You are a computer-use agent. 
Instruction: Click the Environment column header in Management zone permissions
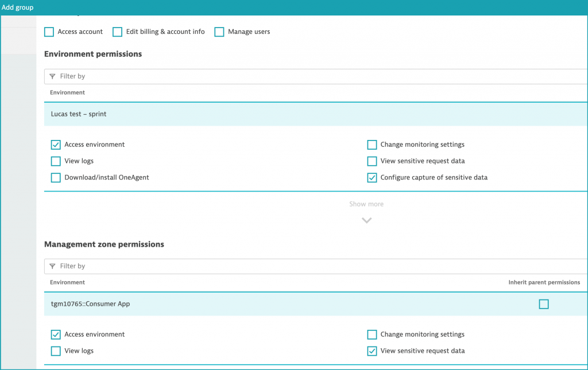click(68, 282)
